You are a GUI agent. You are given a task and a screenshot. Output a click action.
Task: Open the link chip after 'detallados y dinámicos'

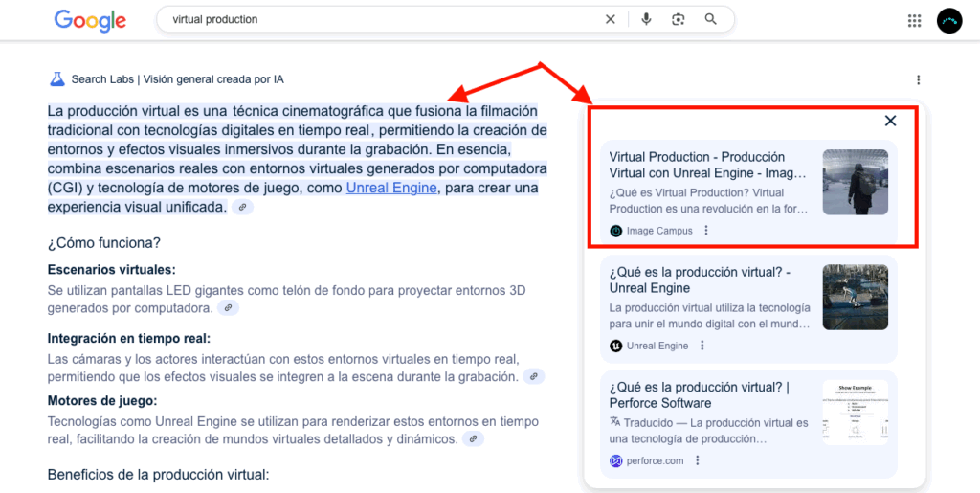(x=473, y=439)
